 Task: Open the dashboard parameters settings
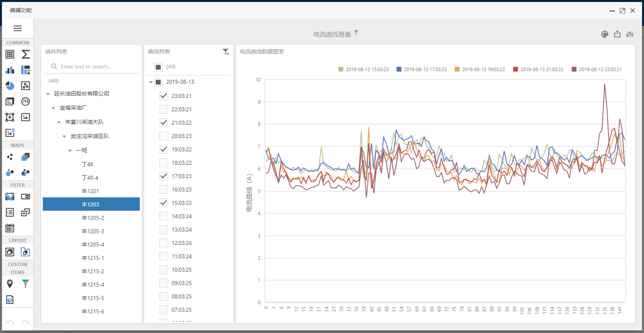coord(630,34)
